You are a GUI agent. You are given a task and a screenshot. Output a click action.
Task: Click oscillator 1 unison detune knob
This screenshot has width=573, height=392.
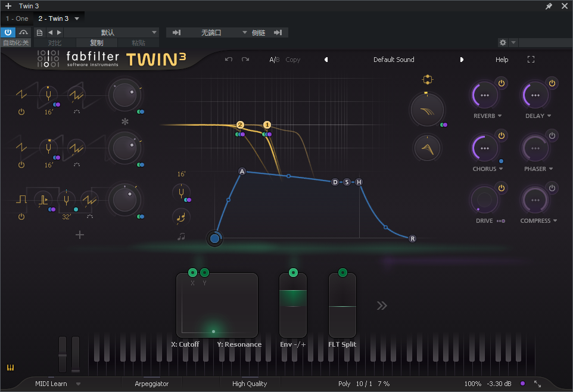(x=77, y=95)
